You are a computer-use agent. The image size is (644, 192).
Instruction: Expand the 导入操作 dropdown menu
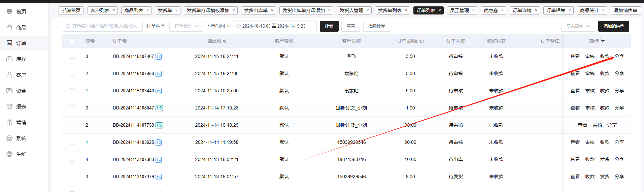click(578, 26)
